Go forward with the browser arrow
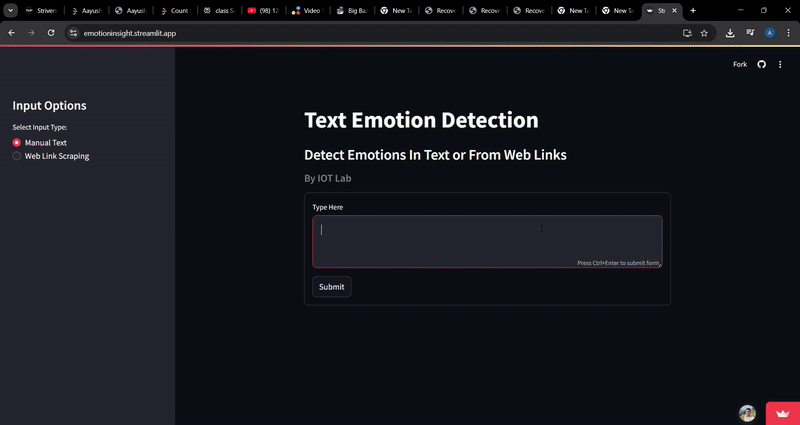Viewport: 800px width, 425px height. click(x=31, y=33)
